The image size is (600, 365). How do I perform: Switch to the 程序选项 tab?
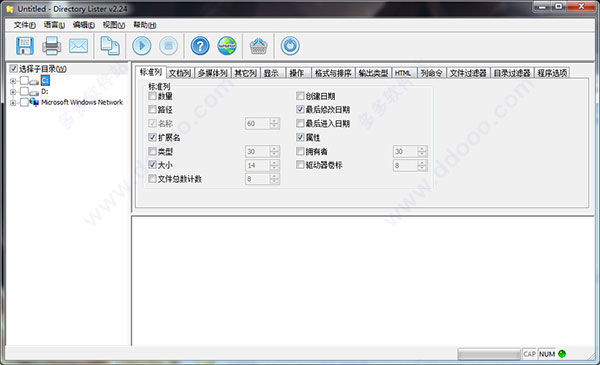[x=552, y=73]
